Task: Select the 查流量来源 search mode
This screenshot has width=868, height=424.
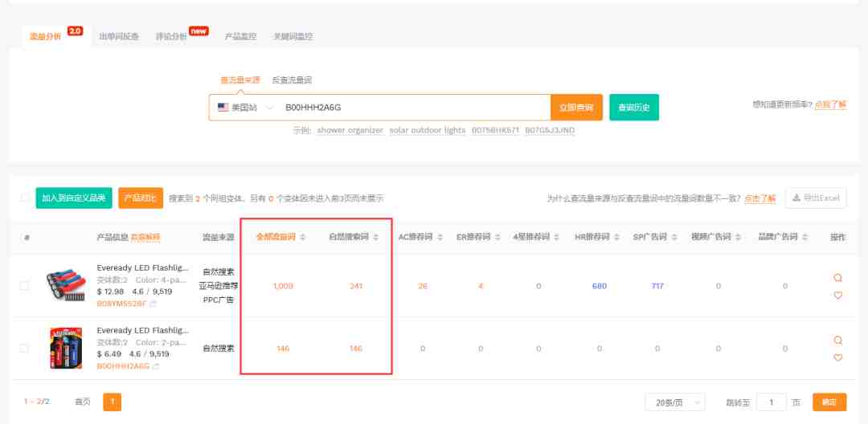Action: click(x=240, y=80)
